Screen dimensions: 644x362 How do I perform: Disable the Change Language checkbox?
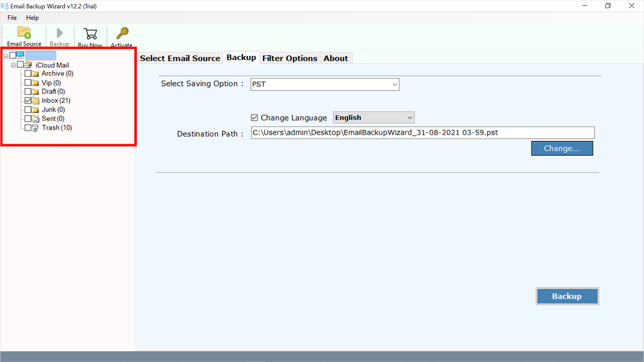pos(255,118)
